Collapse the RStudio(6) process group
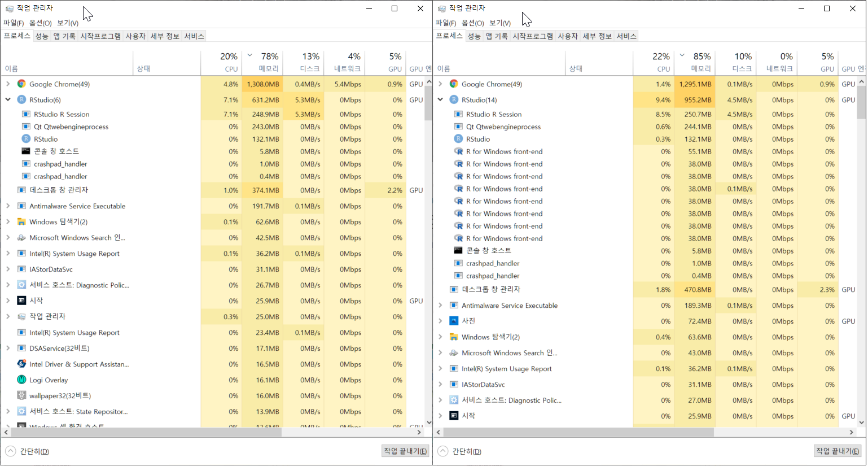 click(x=8, y=100)
